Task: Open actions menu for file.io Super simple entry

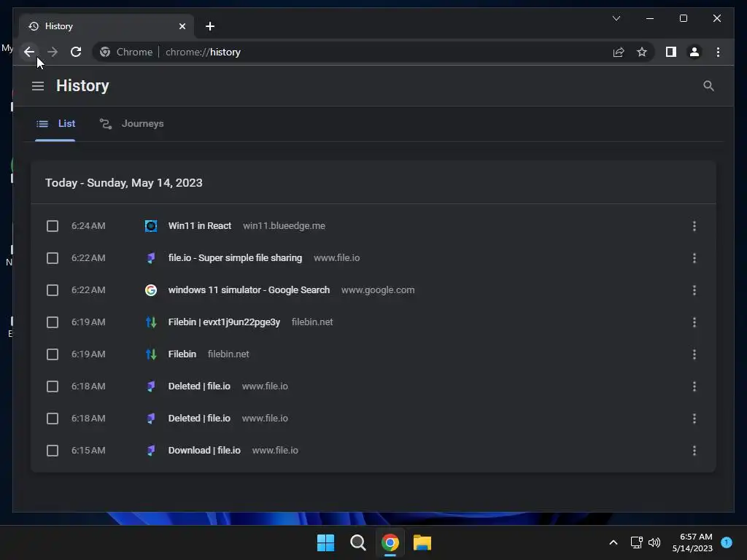Action: tap(694, 258)
